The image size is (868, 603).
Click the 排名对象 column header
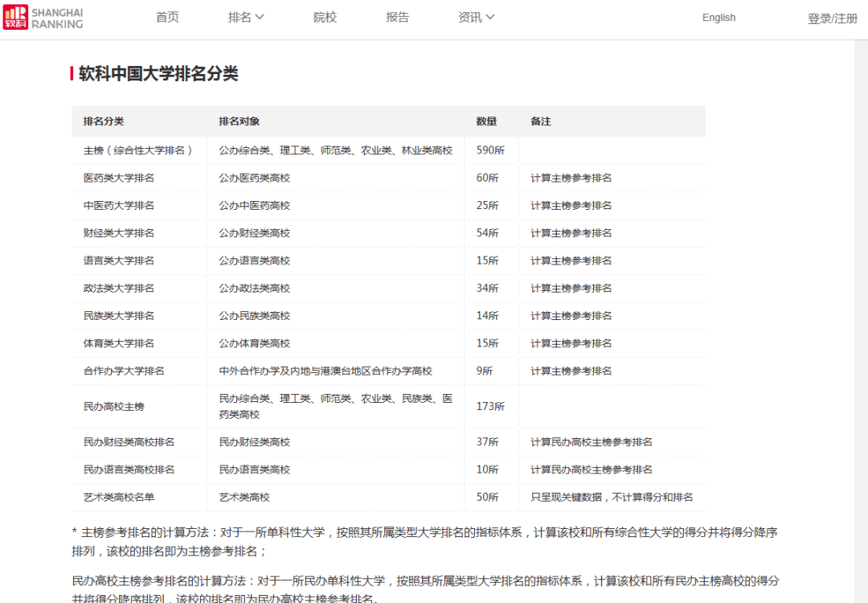click(239, 121)
